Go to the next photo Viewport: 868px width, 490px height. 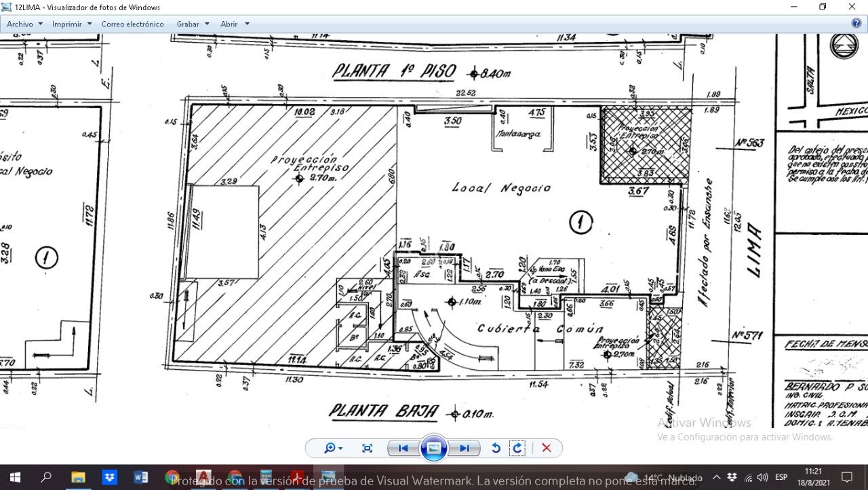pyautogui.click(x=465, y=448)
